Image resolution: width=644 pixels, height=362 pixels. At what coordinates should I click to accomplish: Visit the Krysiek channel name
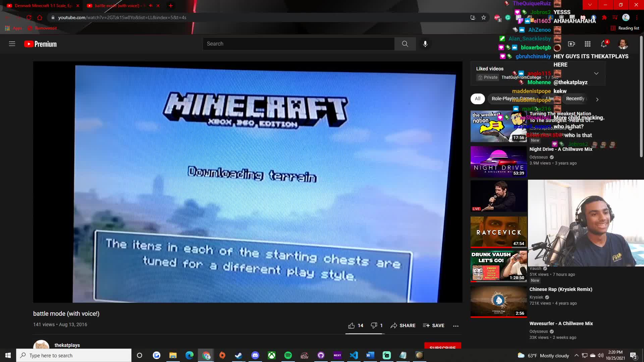(x=536, y=297)
